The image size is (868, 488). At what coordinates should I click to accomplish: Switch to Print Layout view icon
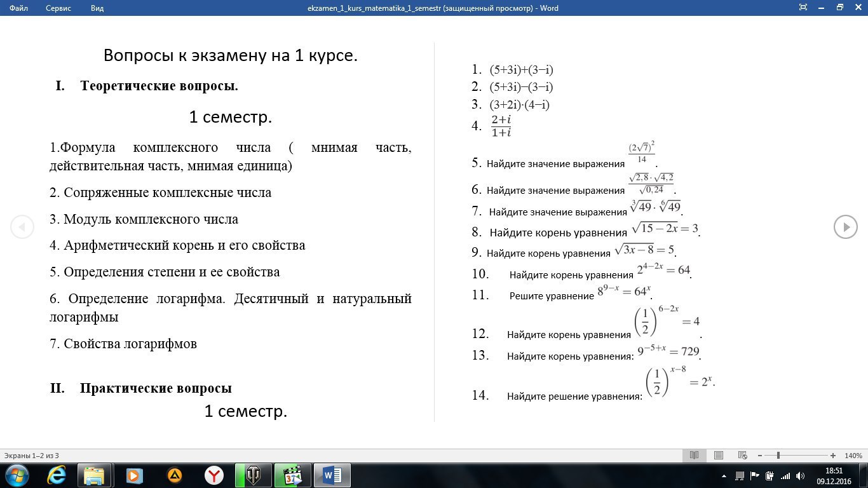(x=718, y=456)
